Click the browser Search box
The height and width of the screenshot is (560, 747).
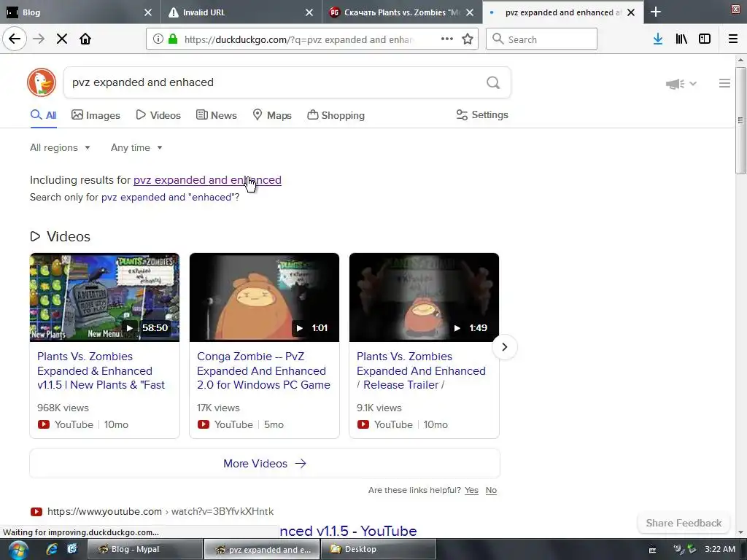(x=542, y=39)
